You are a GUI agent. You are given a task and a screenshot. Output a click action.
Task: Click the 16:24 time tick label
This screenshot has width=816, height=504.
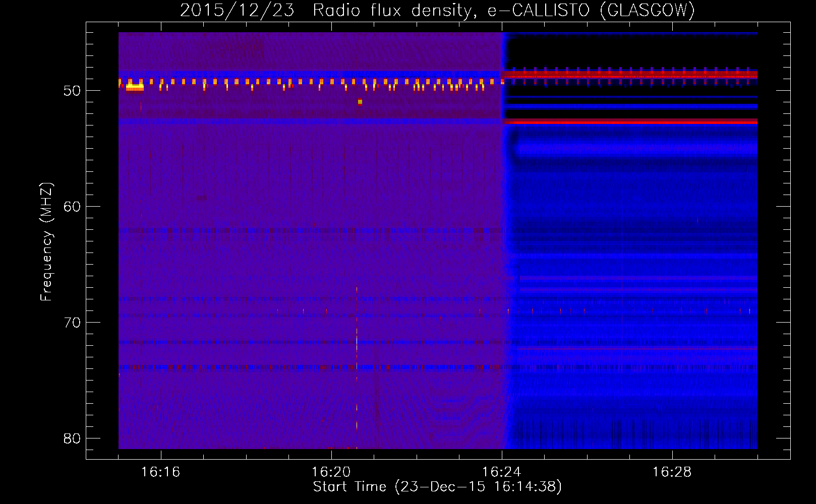pos(501,472)
